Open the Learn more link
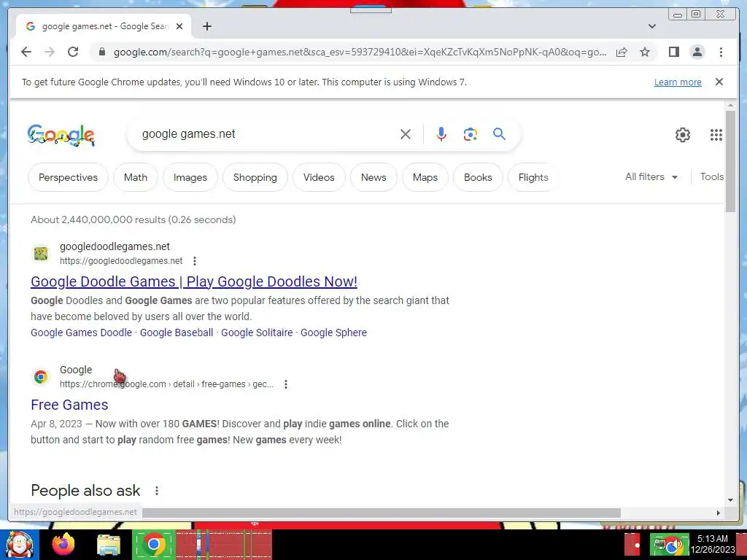 click(678, 82)
